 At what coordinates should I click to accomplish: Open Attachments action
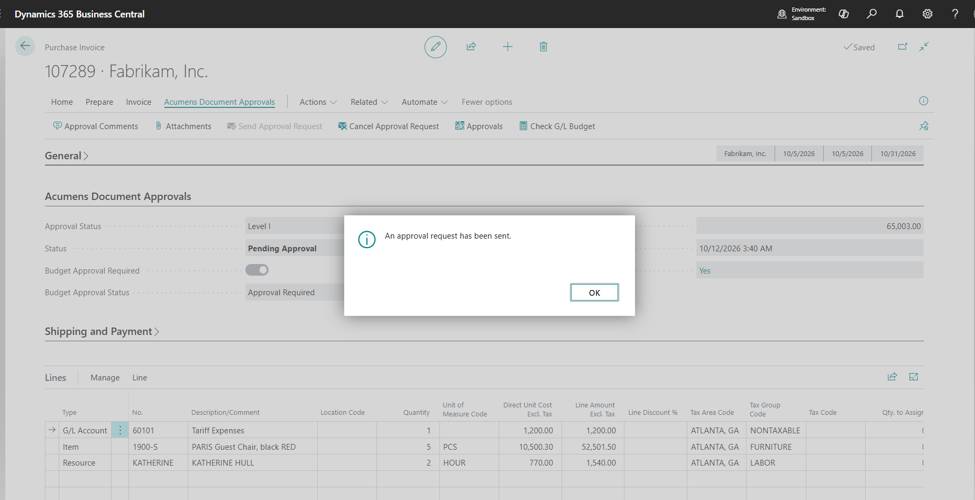coord(183,126)
